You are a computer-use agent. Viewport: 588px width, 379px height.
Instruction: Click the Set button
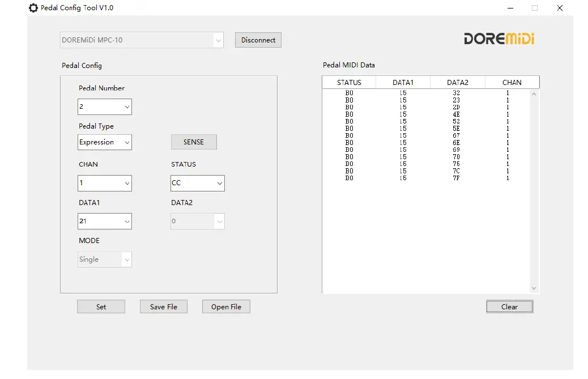pyautogui.click(x=101, y=306)
